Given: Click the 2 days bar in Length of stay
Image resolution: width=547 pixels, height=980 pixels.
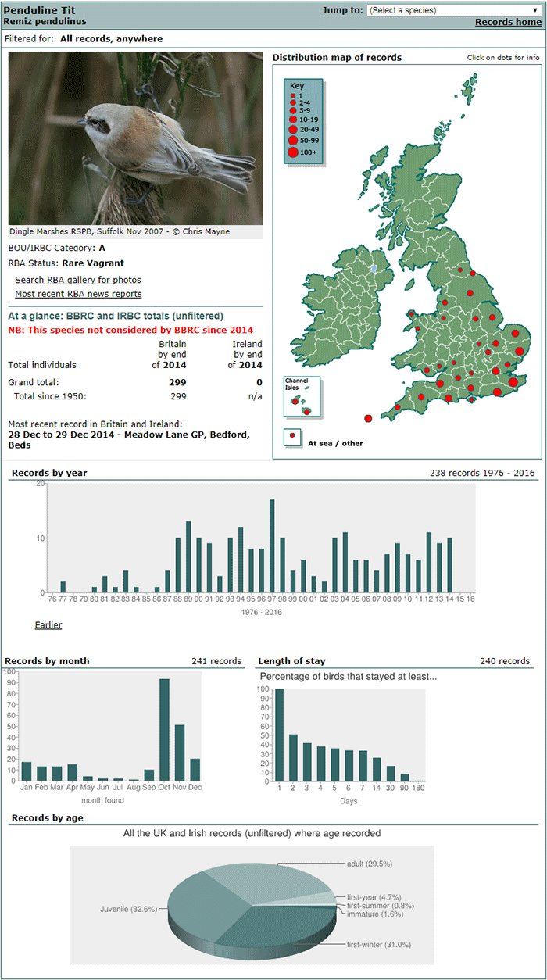Looking at the screenshot, I should pos(293,758).
